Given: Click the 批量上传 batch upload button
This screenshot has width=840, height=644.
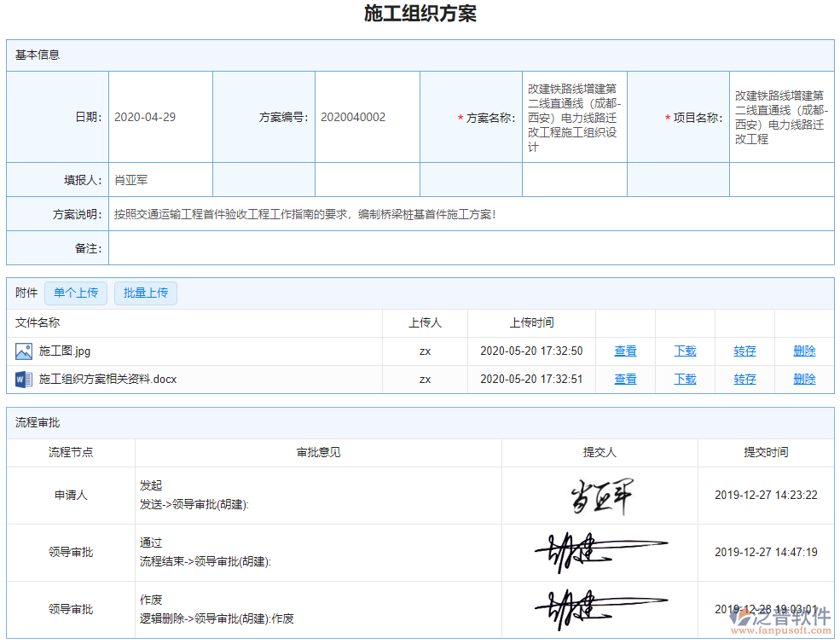Looking at the screenshot, I should pyautogui.click(x=145, y=293).
